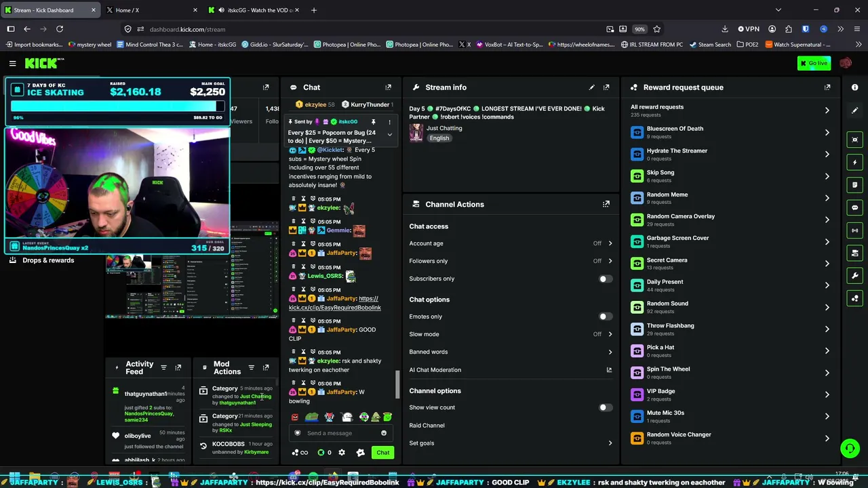This screenshot has width=868, height=488.
Task: Pop out the Stream info panel
Action: point(606,87)
